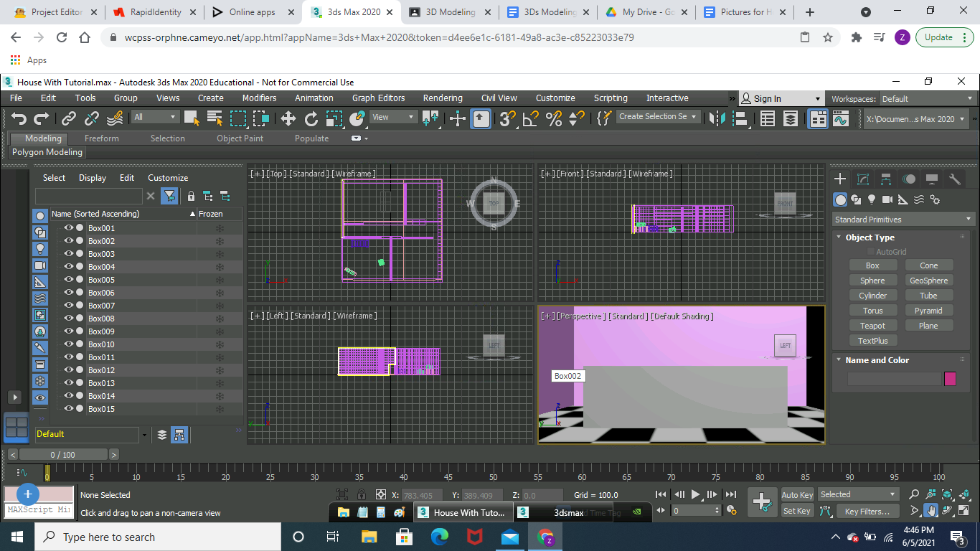Hide Box007 using its eye icon
Screen dimensions: 980x551
point(69,306)
